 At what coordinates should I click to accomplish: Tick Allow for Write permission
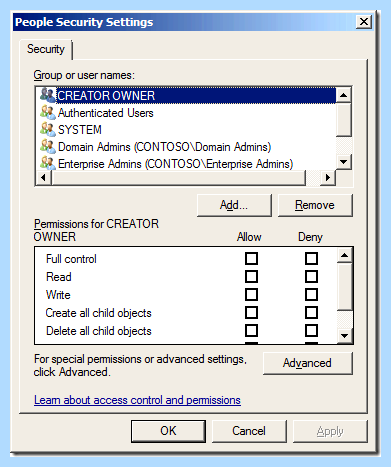click(x=251, y=294)
